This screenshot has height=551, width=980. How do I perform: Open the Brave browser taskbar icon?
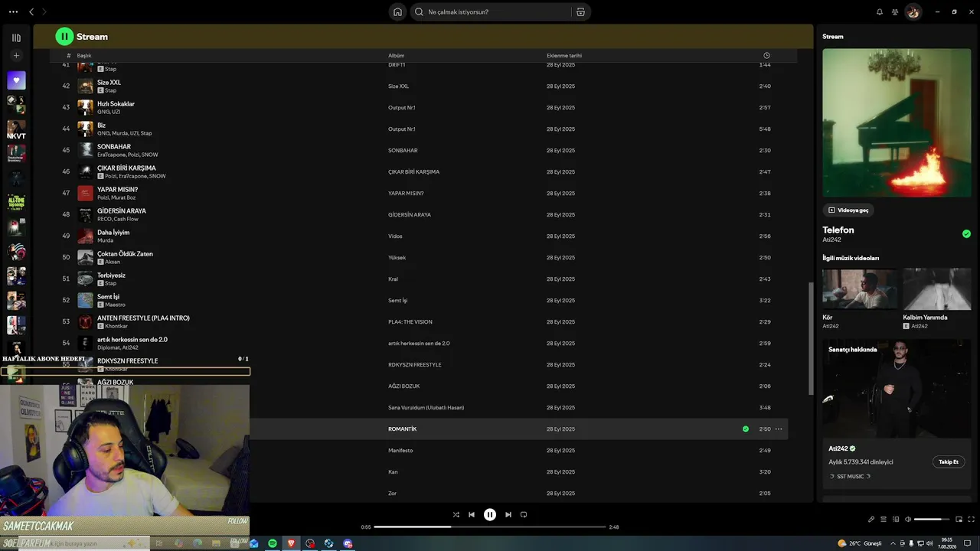(291, 543)
